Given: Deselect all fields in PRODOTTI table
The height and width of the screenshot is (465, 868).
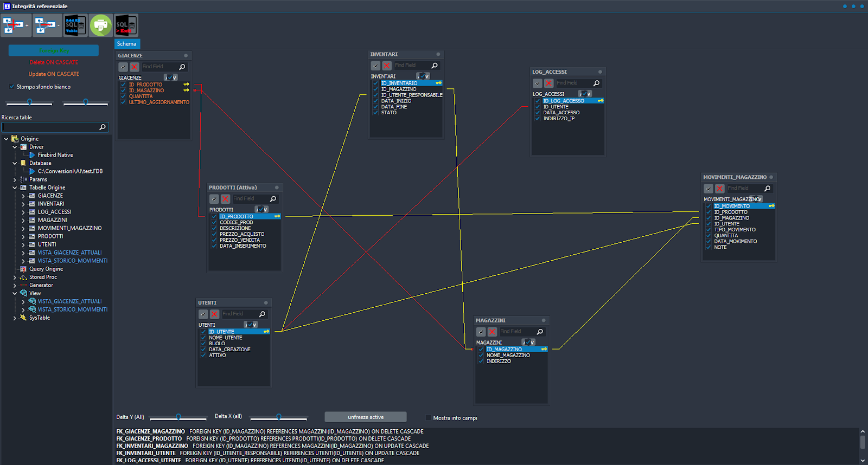Looking at the screenshot, I should [x=225, y=199].
